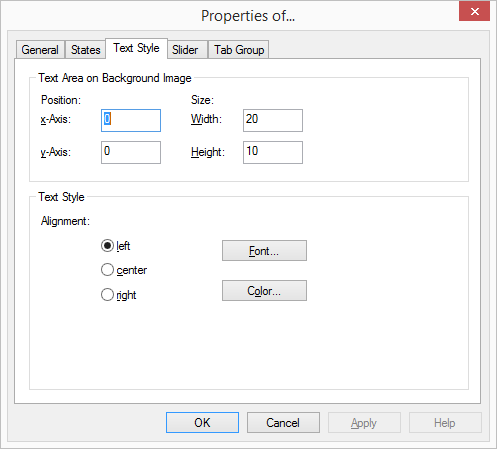
Task: Click the Cancel button
Action: pyautogui.click(x=283, y=423)
